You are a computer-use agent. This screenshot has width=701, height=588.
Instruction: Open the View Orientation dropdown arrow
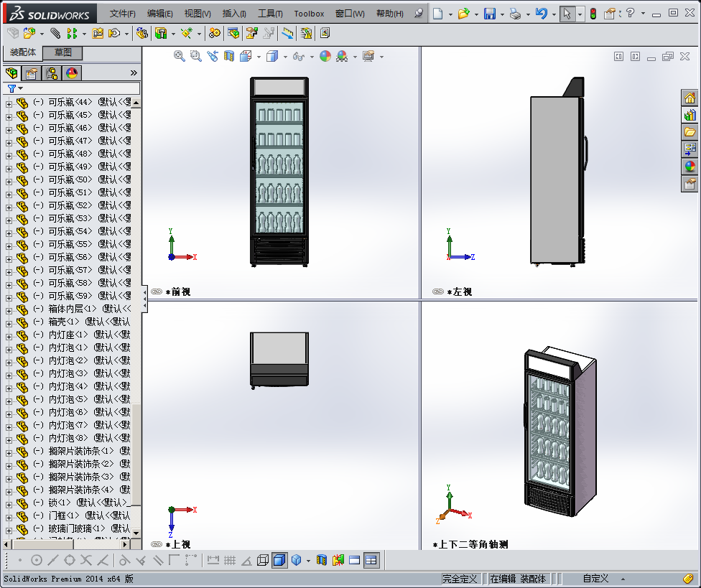coord(259,57)
